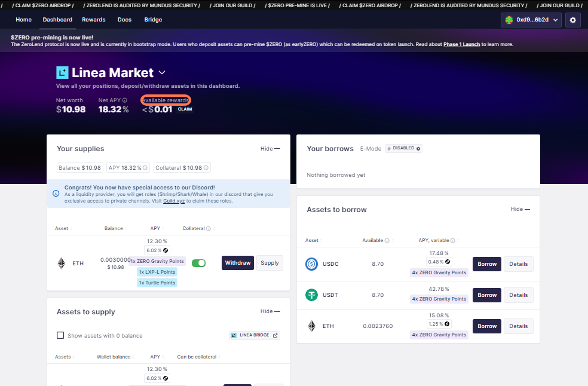Viewport: 588px width, 386px height.
Task: Toggle ETH collateral switch off
Action: click(x=199, y=263)
